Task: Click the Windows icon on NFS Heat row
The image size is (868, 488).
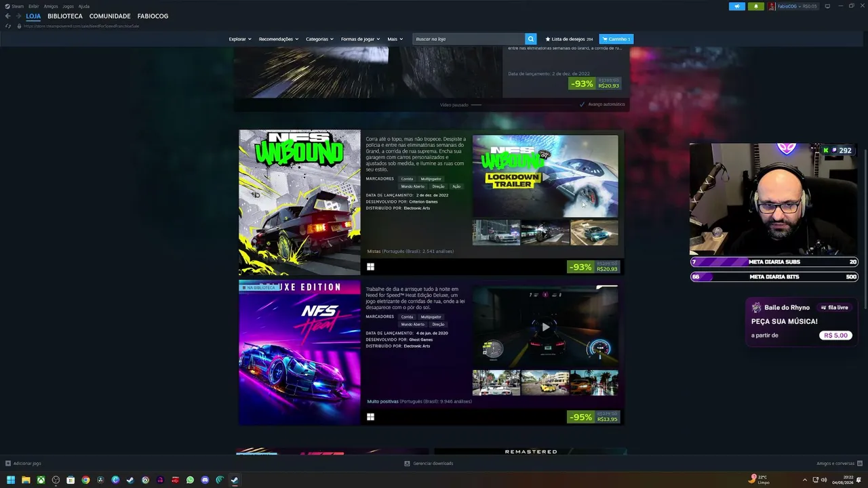Action: tap(370, 417)
